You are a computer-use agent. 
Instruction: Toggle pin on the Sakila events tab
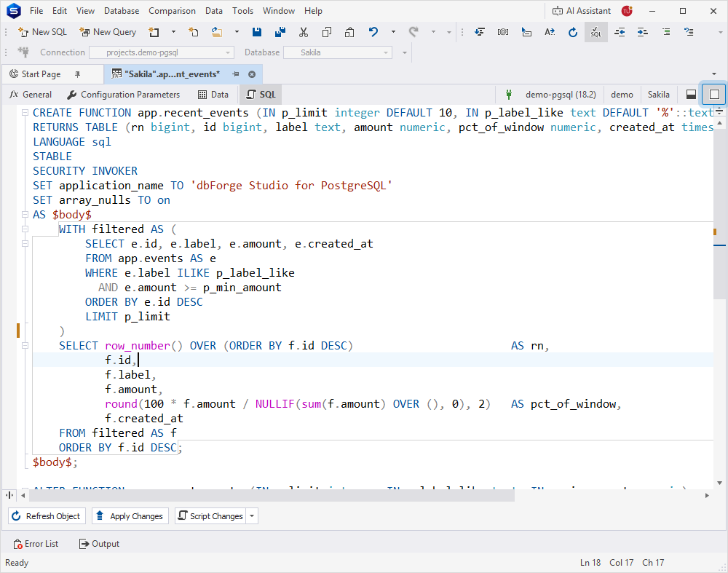tap(236, 74)
